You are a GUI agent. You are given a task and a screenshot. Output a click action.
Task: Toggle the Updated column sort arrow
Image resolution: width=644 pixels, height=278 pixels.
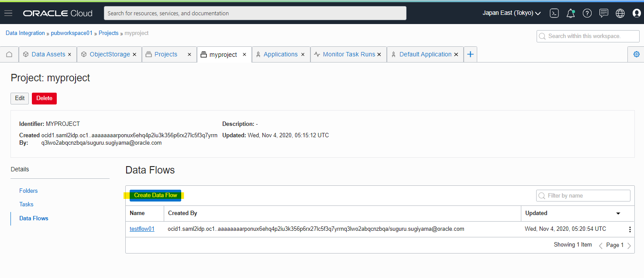point(618,214)
